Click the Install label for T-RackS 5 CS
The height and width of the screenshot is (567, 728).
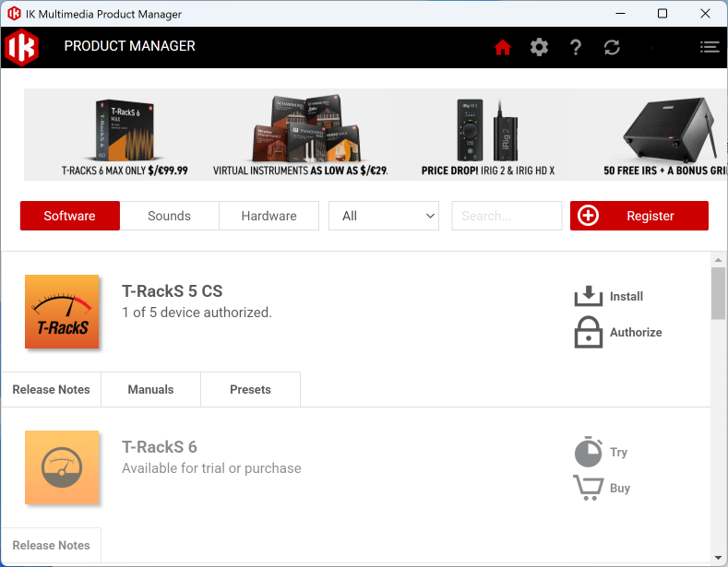click(626, 297)
